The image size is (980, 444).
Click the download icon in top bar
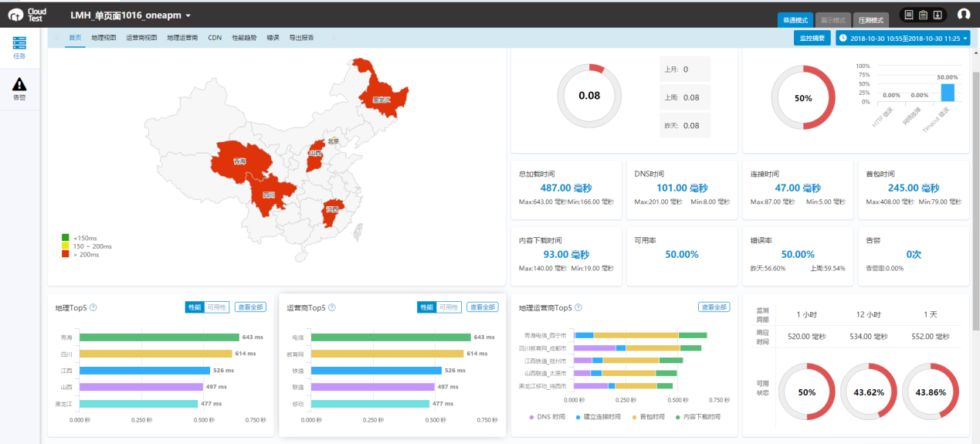point(938,15)
